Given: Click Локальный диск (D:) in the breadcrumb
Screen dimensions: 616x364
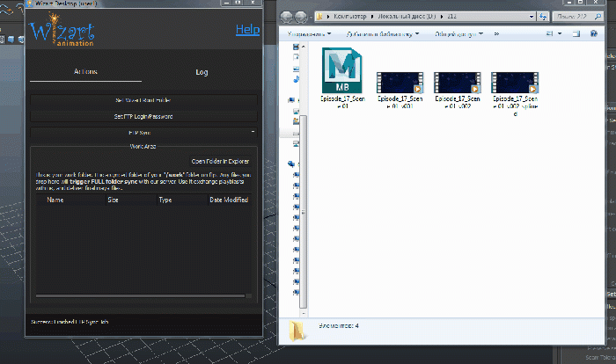Looking at the screenshot, I should (x=407, y=17).
